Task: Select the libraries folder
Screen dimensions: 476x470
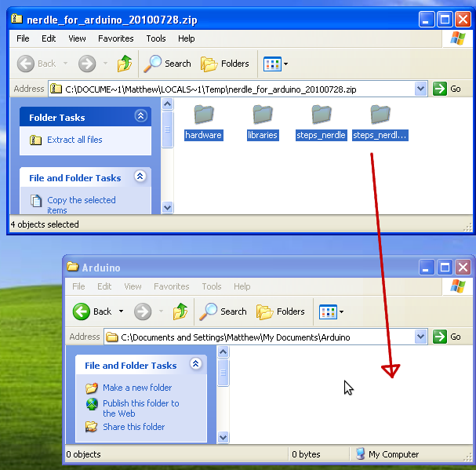Action: point(263,123)
